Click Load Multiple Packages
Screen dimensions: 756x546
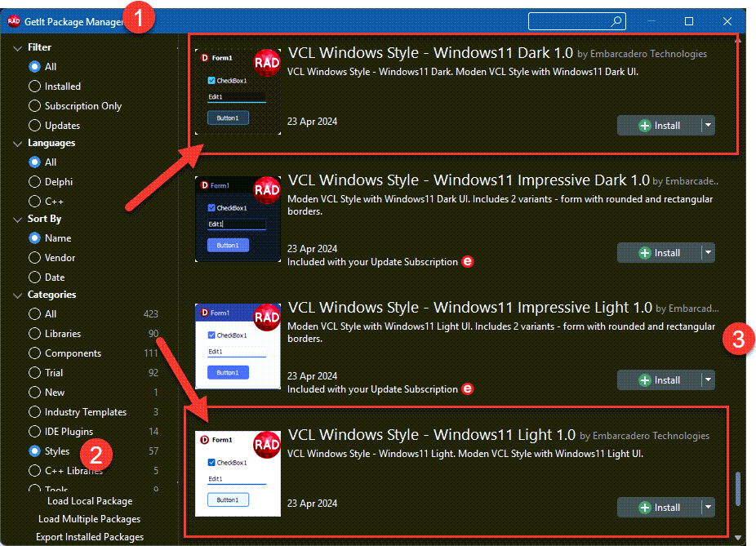click(x=89, y=519)
